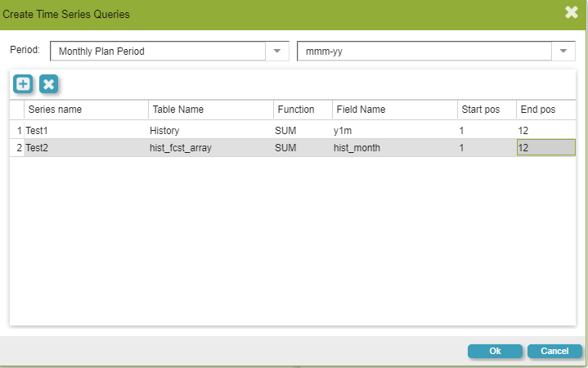Viewport: 588px width, 368px height.
Task: Select row number 1 header
Action: pos(17,129)
